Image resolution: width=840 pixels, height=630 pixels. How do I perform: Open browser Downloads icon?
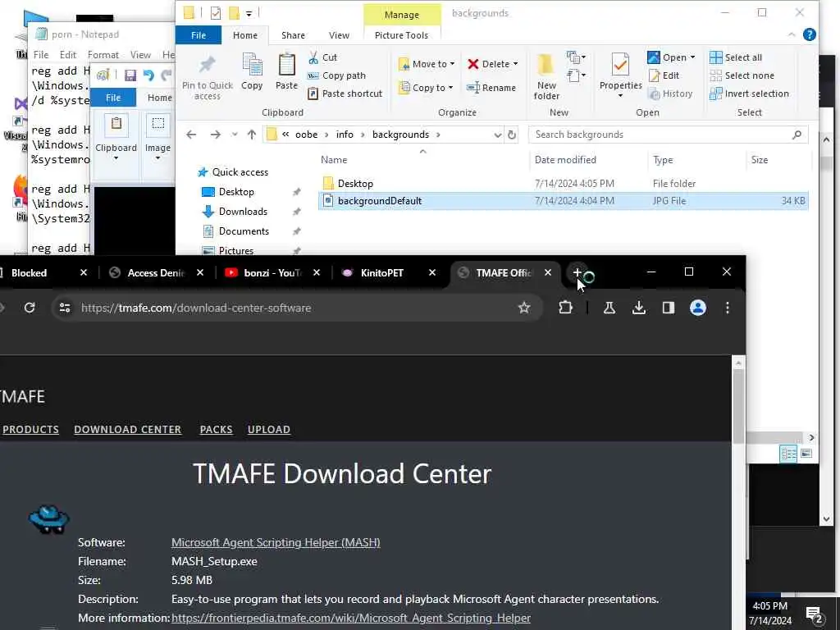click(638, 308)
